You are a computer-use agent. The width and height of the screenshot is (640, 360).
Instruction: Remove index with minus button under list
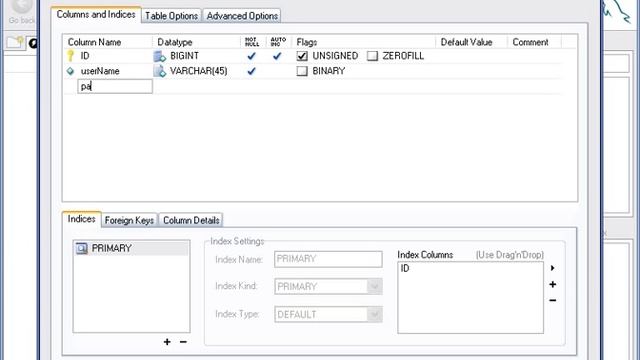point(183,342)
